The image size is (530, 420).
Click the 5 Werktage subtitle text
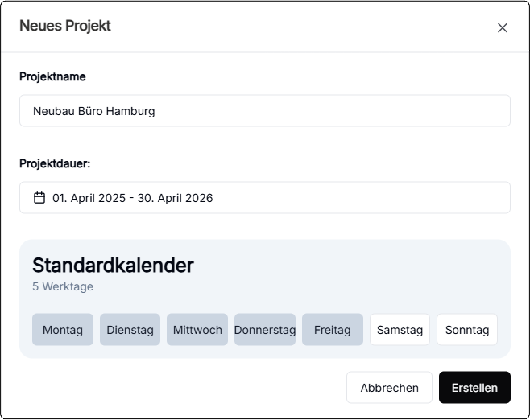(63, 286)
